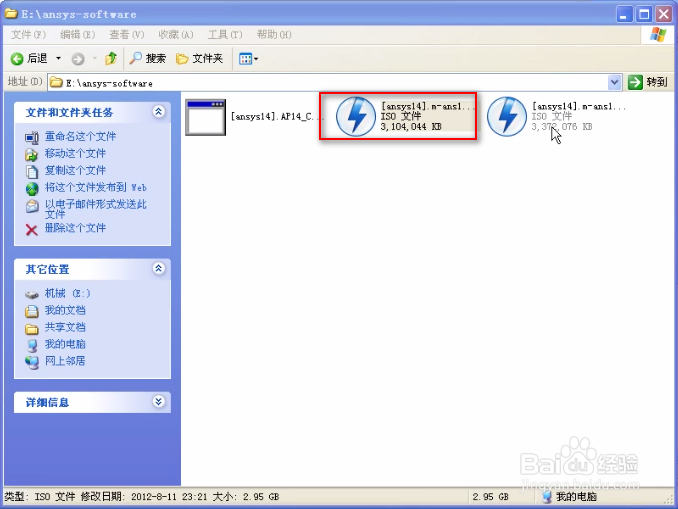Screen dimensions: 678x509
Task: Open 机械 (E:) drive link
Action: coord(67,294)
